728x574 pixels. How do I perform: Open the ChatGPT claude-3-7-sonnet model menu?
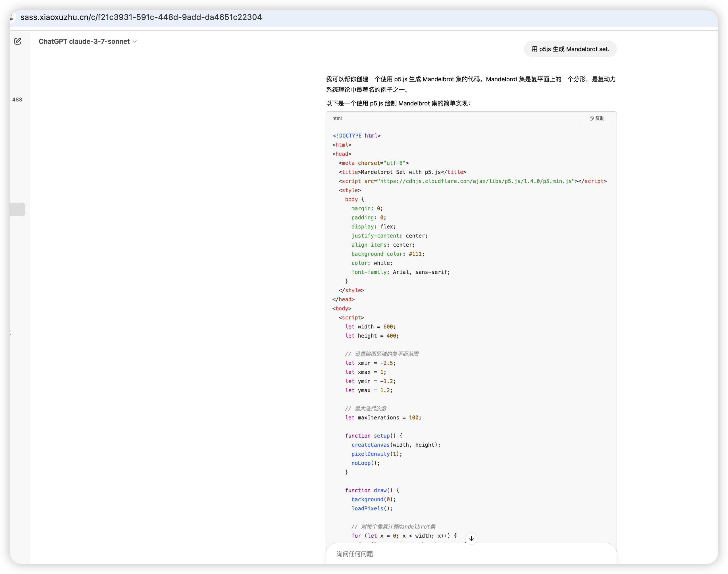(x=84, y=42)
